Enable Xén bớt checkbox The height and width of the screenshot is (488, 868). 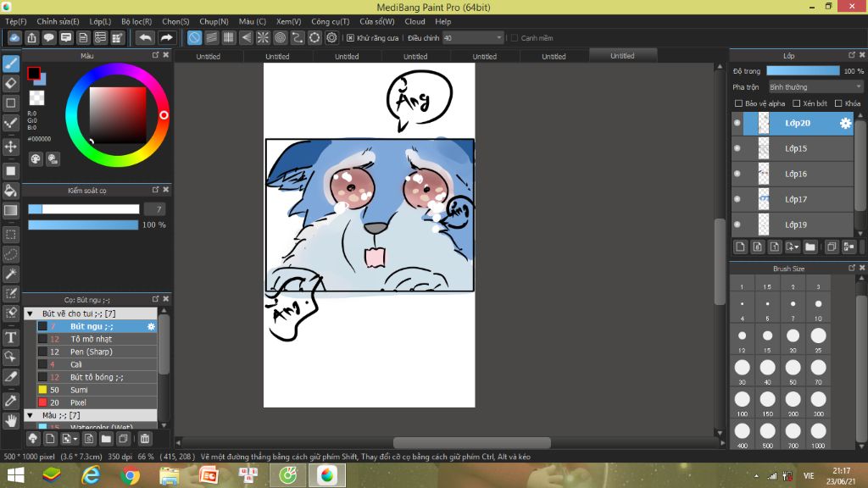coord(797,103)
